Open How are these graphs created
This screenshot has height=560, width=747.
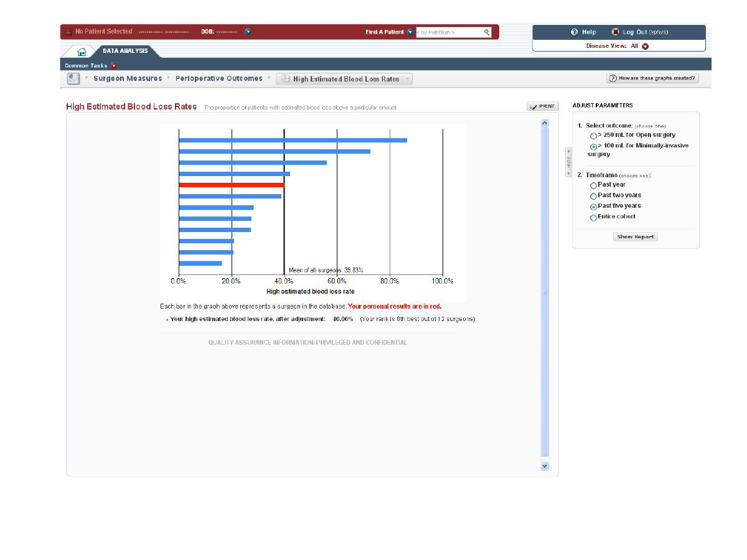pyautogui.click(x=653, y=78)
